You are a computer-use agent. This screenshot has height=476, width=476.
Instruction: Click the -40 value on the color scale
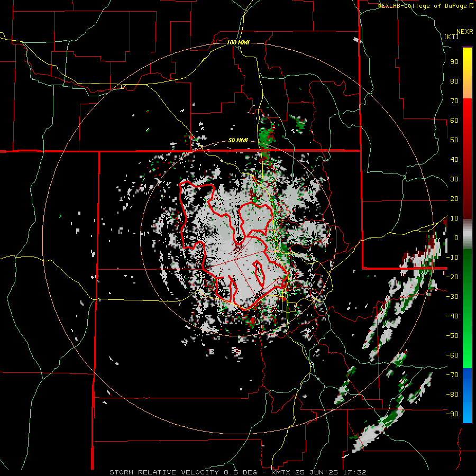point(452,316)
